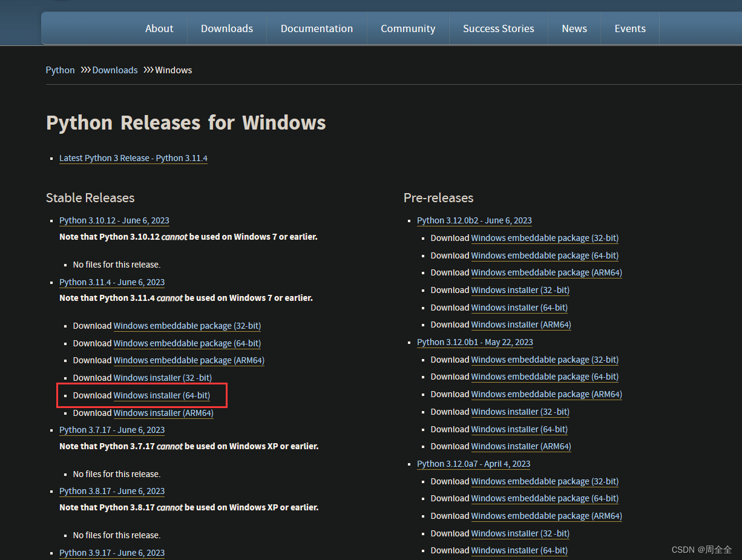Open the Downloads navigation menu

coord(227,28)
